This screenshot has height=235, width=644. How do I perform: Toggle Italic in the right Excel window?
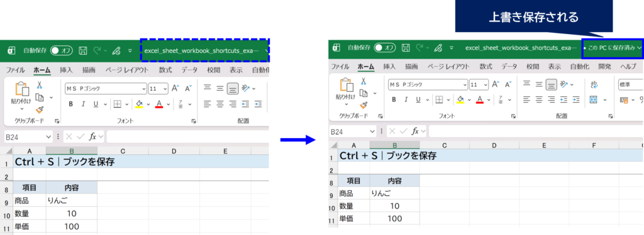click(406, 100)
